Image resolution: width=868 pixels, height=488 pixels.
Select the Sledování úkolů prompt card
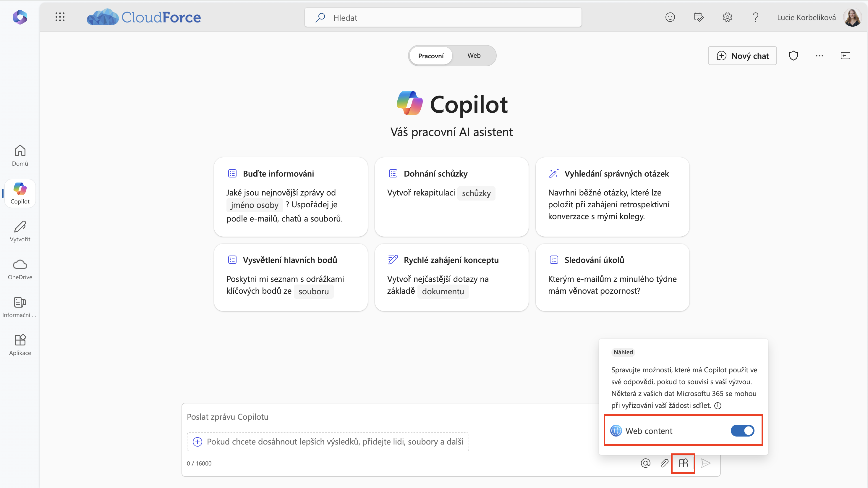[x=612, y=277]
